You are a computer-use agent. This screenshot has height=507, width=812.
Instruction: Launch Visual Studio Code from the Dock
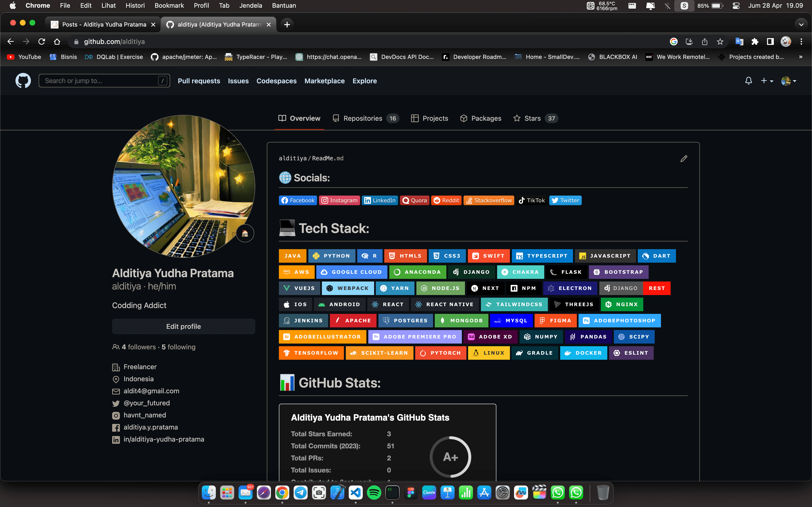356,492
